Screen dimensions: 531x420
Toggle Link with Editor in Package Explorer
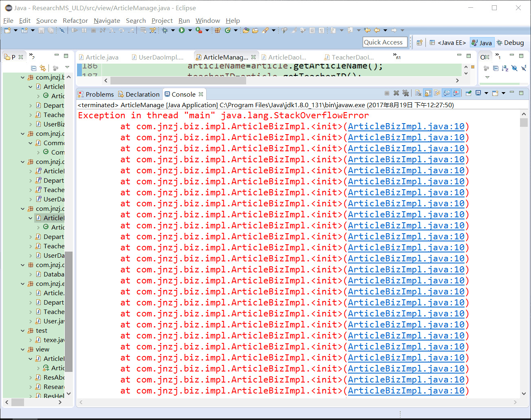pos(43,68)
